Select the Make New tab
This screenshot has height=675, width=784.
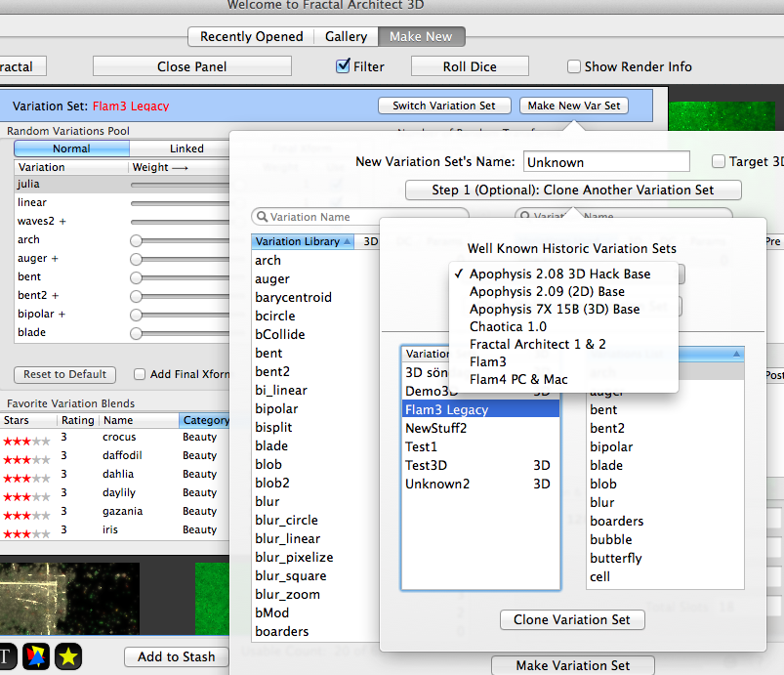coord(421,36)
